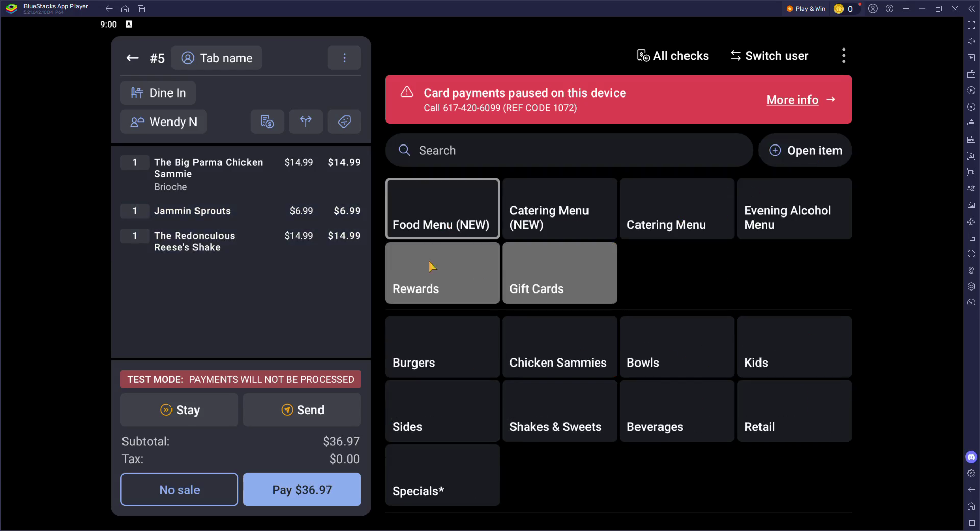This screenshot has height=531, width=980.
Task: Select The Redonculous Reese's Shake line item
Action: coord(240,242)
